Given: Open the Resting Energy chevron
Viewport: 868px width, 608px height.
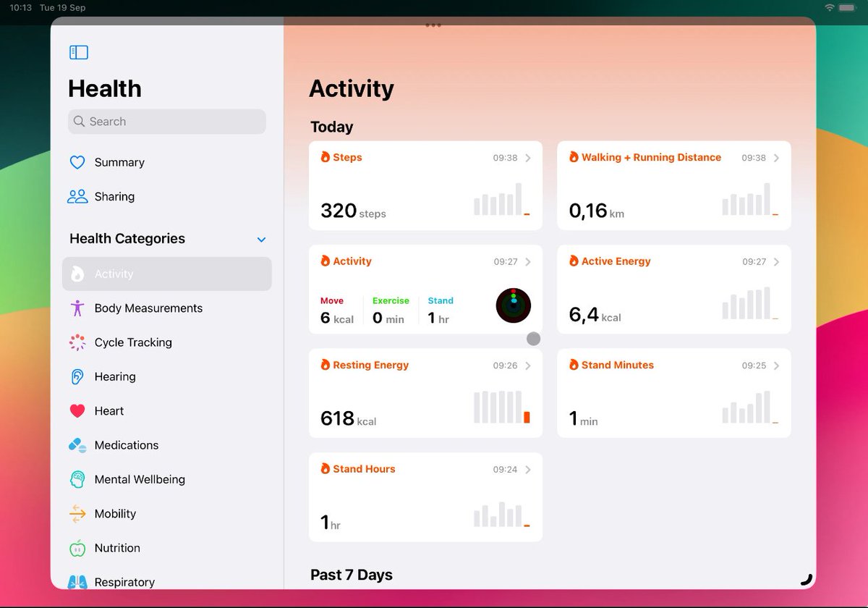Looking at the screenshot, I should (x=528, y=366).
